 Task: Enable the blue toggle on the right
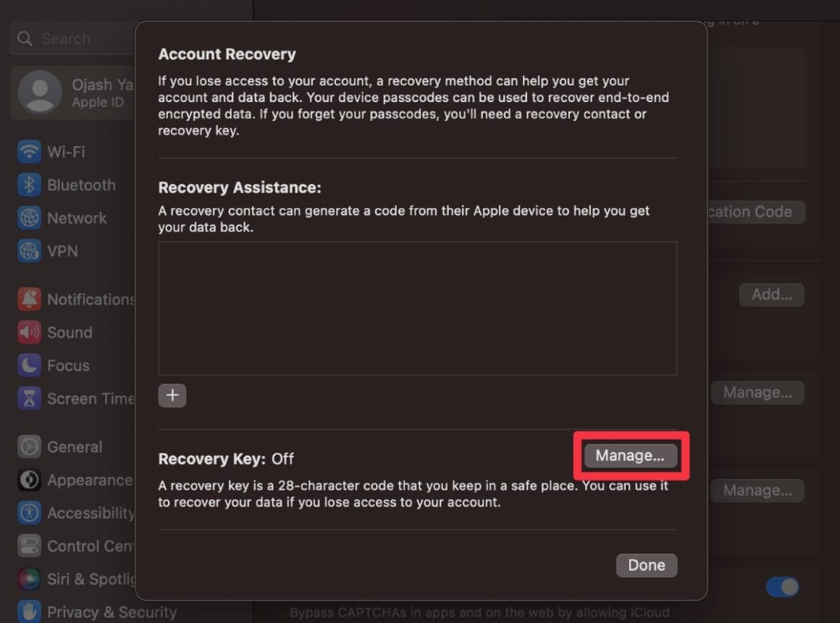782,588
